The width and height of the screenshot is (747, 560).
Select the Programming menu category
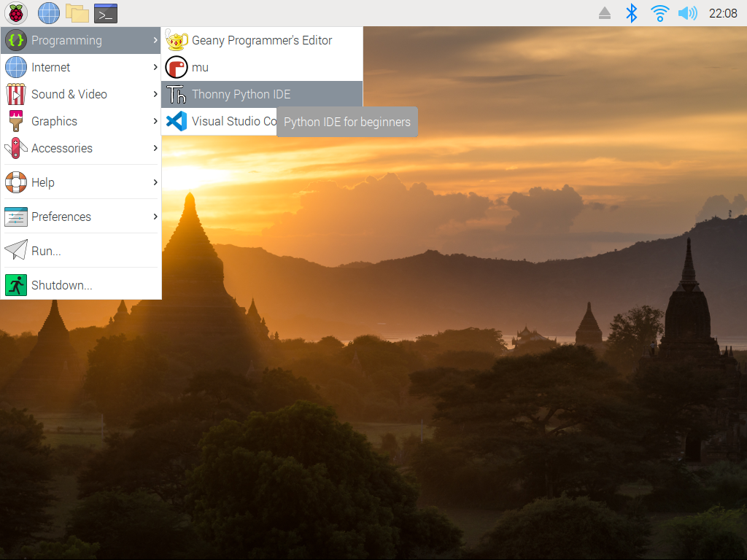(81, 41)
